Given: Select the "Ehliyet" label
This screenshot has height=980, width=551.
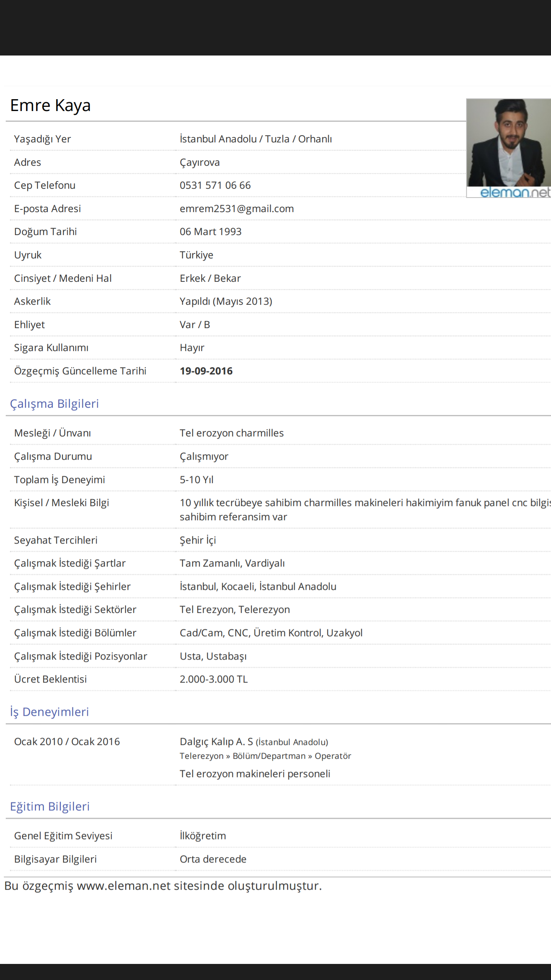Looking at the screenshot, I should point(29,325).
